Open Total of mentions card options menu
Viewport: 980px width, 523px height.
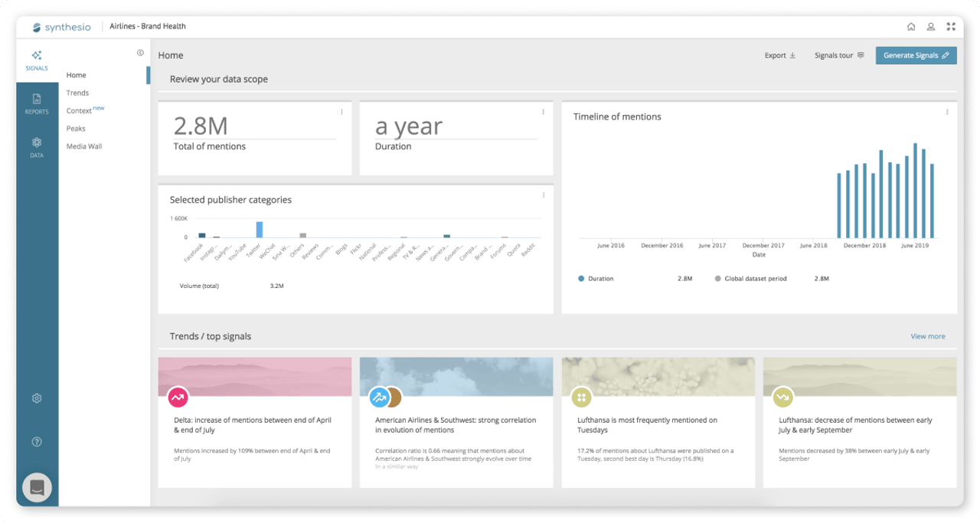pyautogui.click(x=341, y=112)
